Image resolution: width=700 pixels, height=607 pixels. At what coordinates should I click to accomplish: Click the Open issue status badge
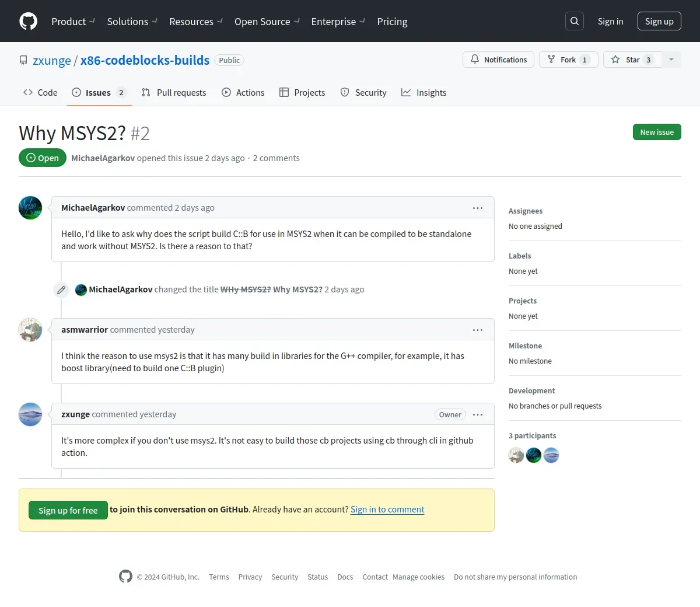pyautogui.click(x=43, y=158)
